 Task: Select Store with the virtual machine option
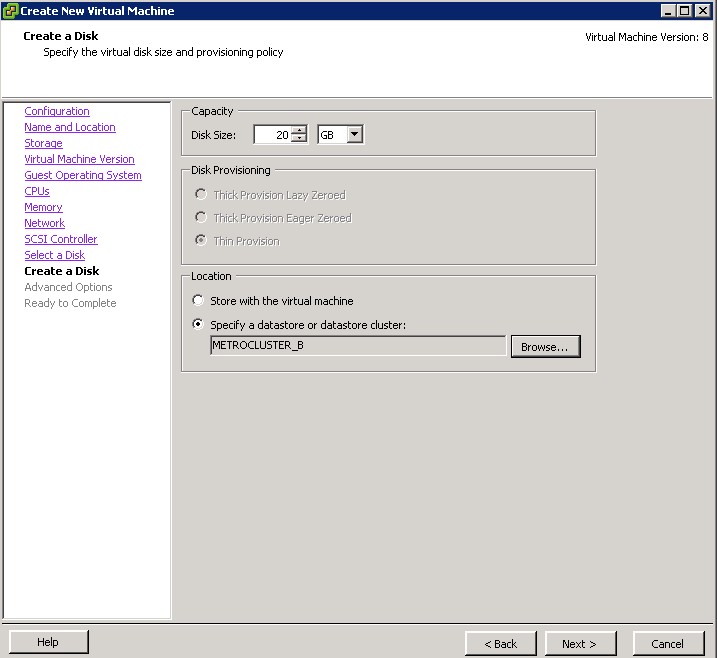tap(198, 301)
